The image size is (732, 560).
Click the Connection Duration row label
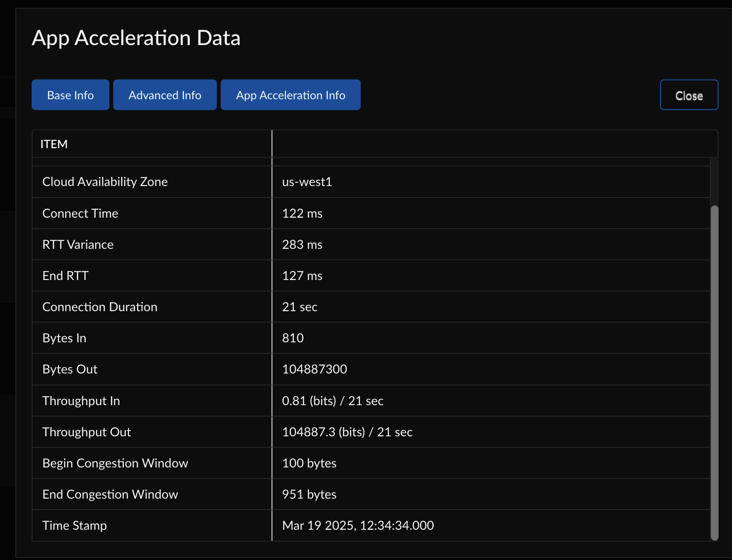tap(100, 307)
